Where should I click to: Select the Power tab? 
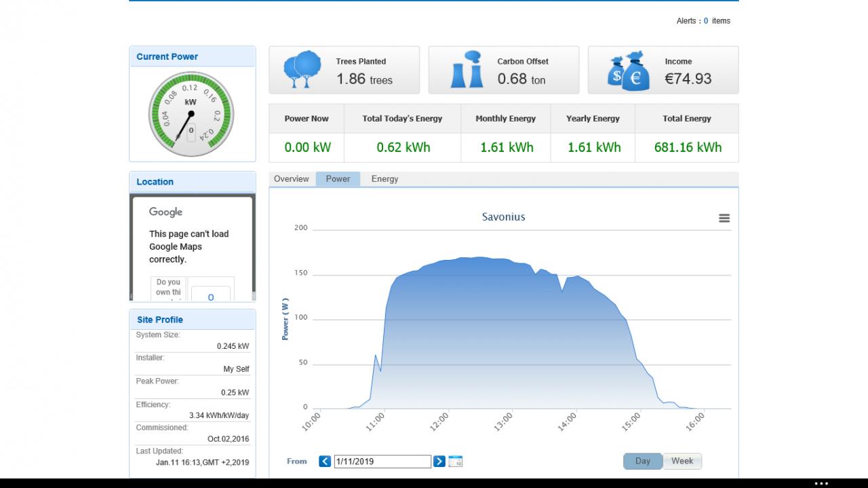(x=338, y=179)
